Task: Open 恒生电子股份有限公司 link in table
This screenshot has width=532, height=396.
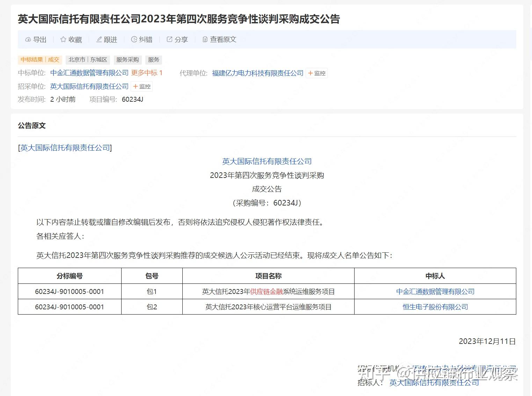Action: coord(435,307)
